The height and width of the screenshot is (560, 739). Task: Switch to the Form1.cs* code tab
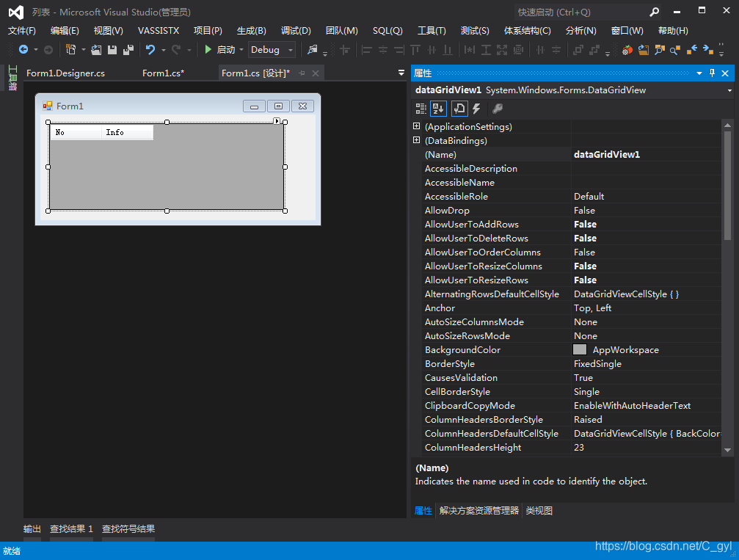coord(163,73)
